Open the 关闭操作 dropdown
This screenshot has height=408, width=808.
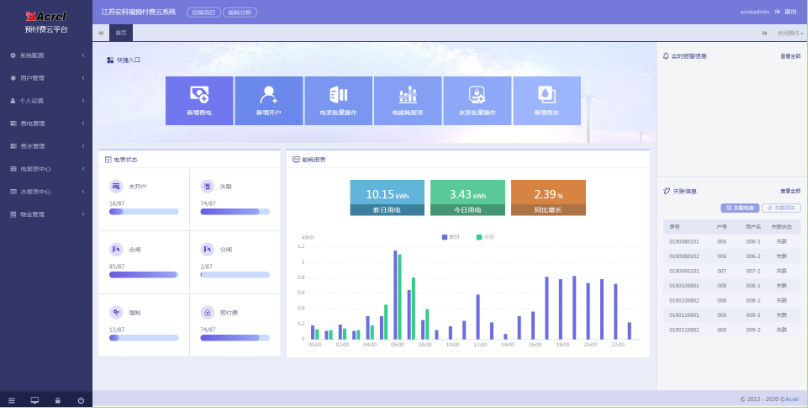788,33
